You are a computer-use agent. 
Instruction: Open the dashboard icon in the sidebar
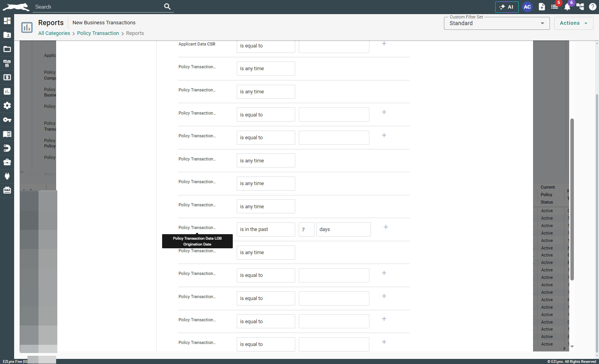coord(7,21)
